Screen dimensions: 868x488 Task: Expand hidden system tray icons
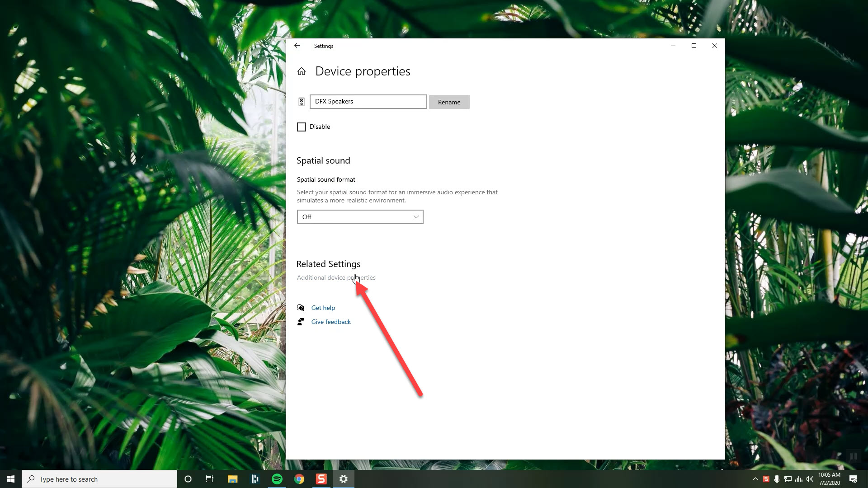[x=755, y=479]
